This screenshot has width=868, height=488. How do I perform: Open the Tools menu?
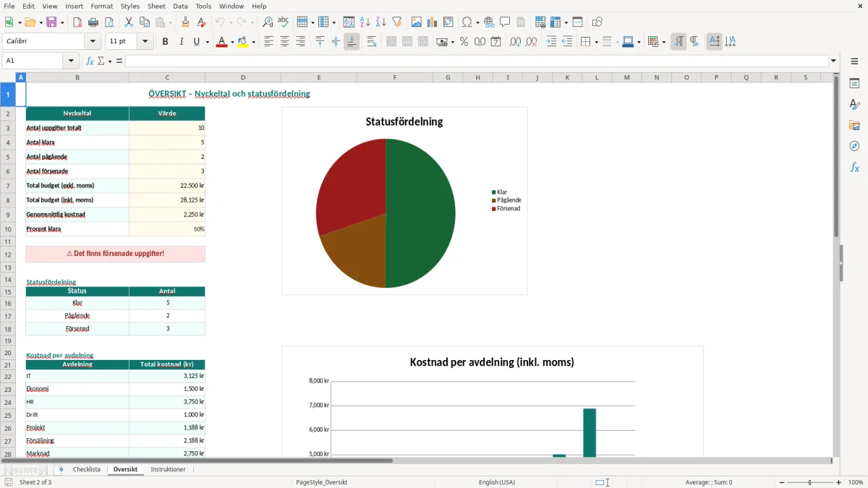click(x=203, y=6)
